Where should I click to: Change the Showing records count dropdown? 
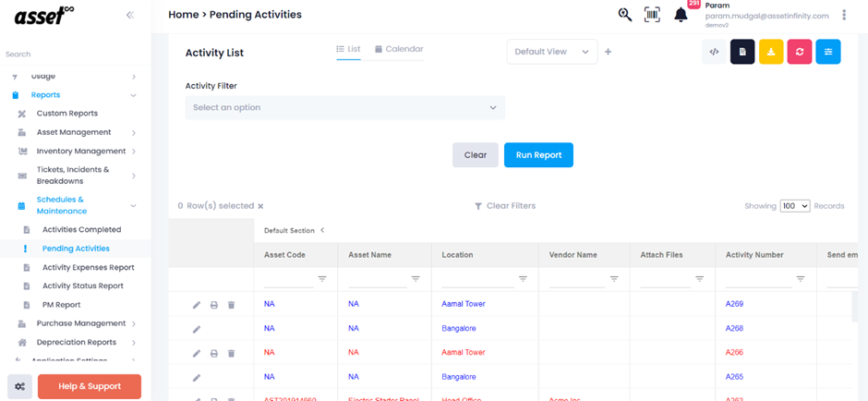(794, 206)
